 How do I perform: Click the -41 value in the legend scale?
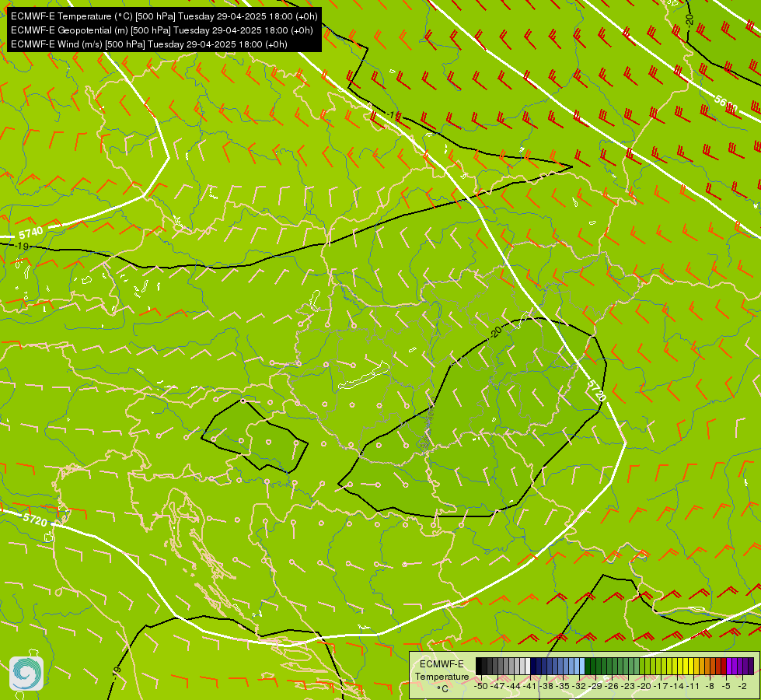click(x=529, y=686)
